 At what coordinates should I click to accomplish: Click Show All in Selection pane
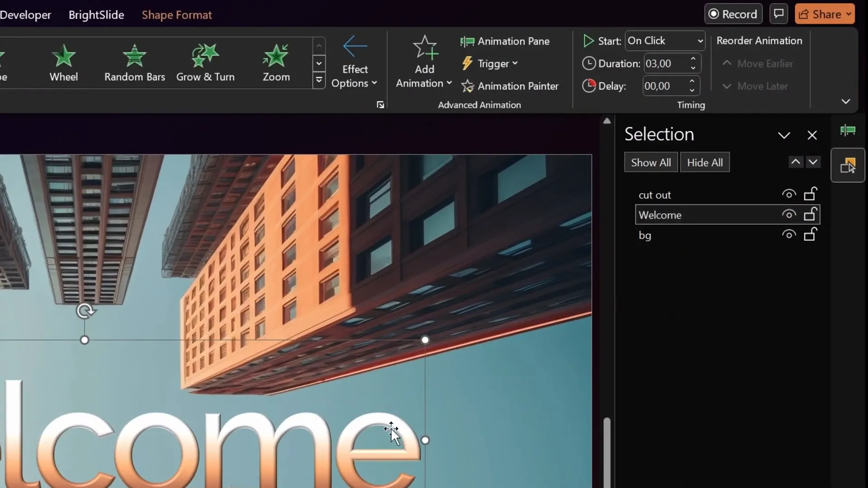click(651, 163)
